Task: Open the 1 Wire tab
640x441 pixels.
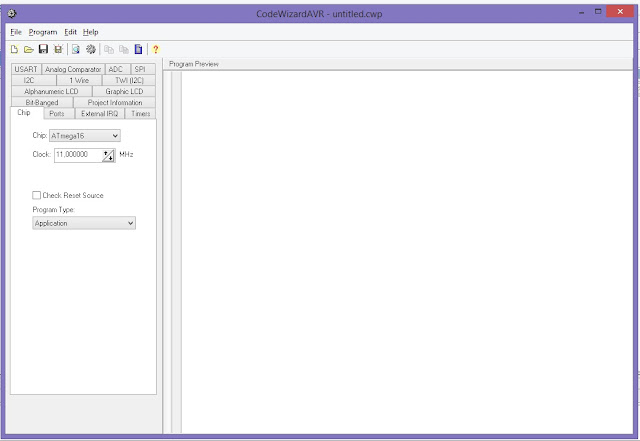Action: (x=79, y=80)
